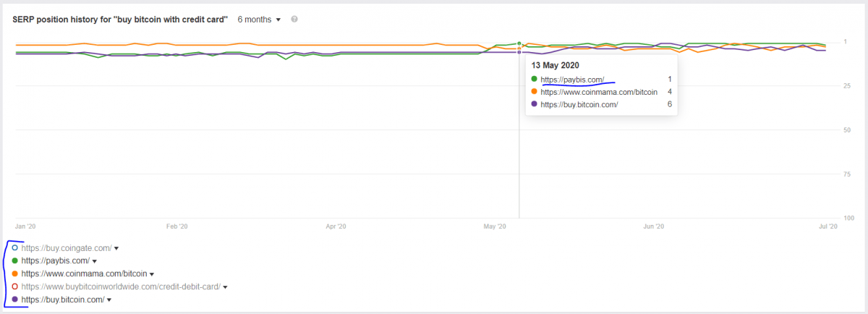Viewport: 868px width, 314px height.
Task: Click the position 50 axis label
Action: [846, 130]
